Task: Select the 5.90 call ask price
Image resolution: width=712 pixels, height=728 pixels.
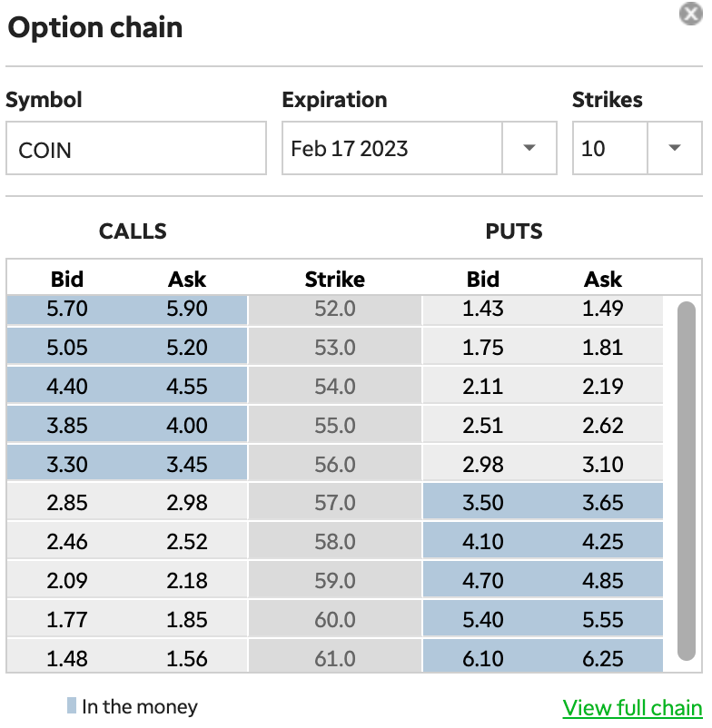Action: (187, 309)
